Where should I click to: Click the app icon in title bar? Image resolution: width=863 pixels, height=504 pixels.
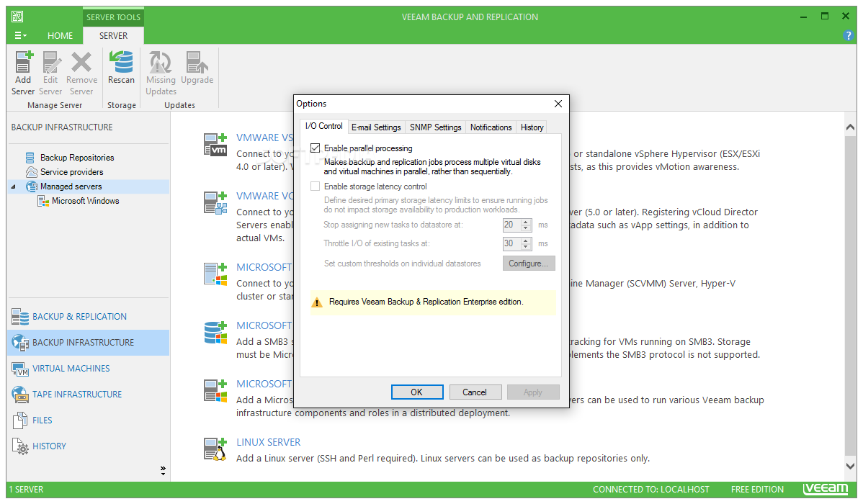(17, 17)
